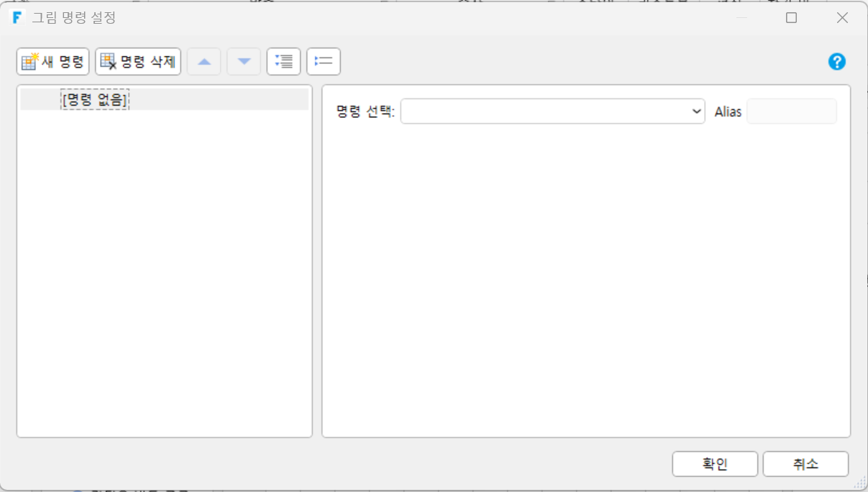Click the 새 명령 (new command) button
Viewport: 868px width, 492px height.
[52, 62]
